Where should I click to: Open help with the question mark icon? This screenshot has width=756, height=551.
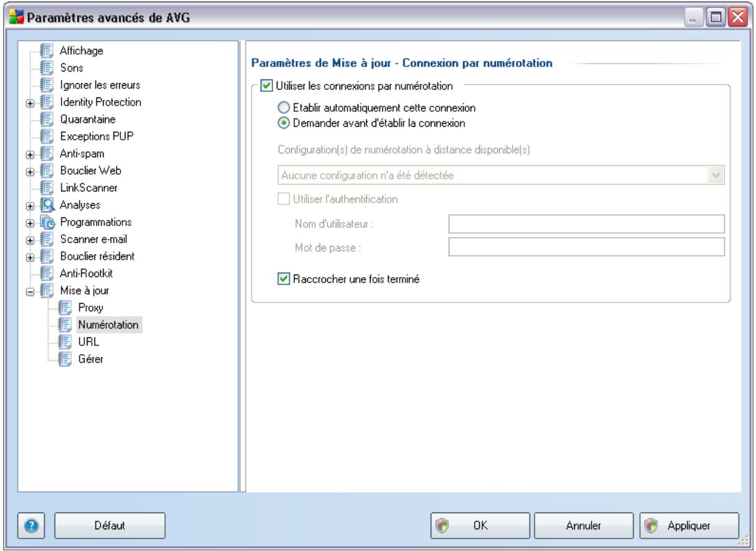(x=31, y=525)
